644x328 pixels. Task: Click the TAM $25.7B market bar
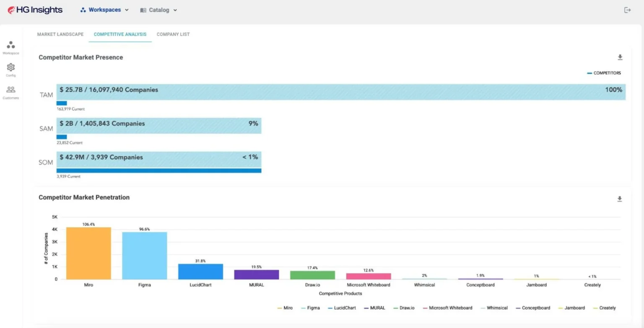[341, 92]
